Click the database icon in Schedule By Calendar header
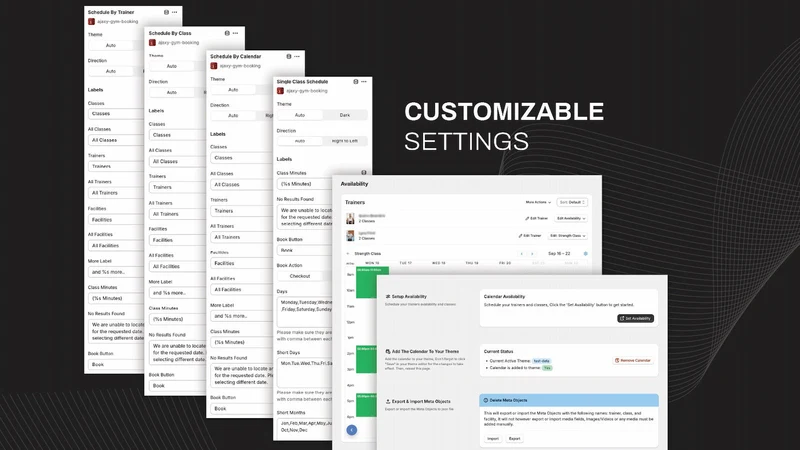 click(289, 57)
